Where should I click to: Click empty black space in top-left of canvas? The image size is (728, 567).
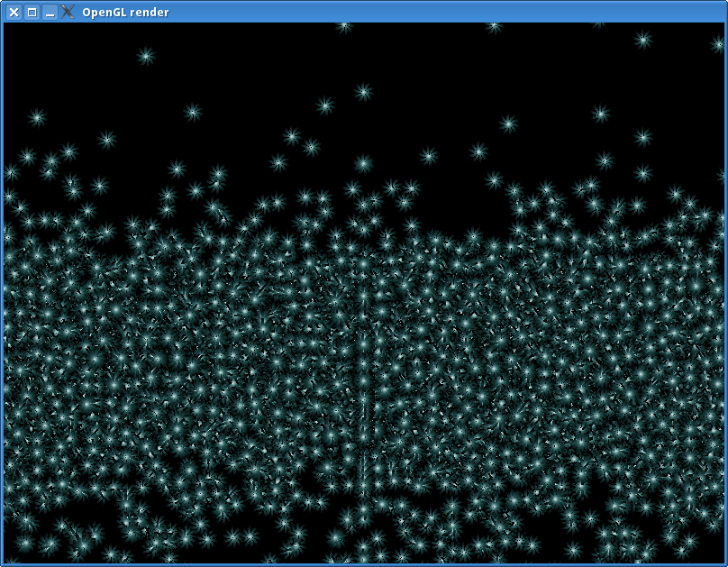[x=54, y=54]
